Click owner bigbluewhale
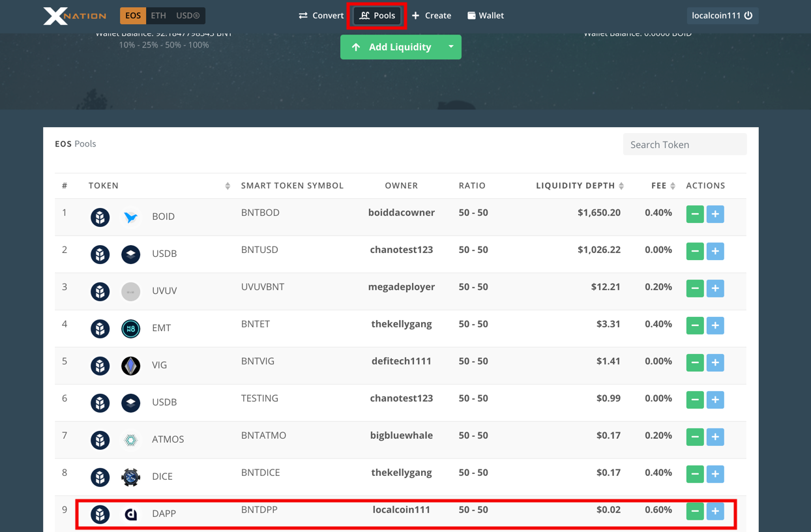 point(402,436)
